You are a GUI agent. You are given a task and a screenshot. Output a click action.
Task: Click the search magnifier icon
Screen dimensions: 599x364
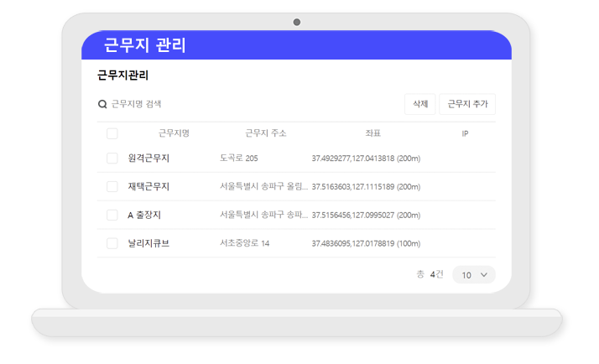tap(102, 105)
